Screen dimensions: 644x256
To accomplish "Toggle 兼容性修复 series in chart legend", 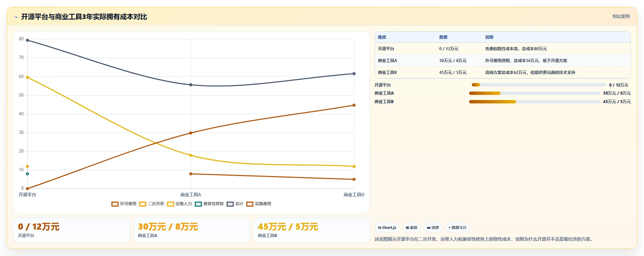I will [x=209, y=204].
